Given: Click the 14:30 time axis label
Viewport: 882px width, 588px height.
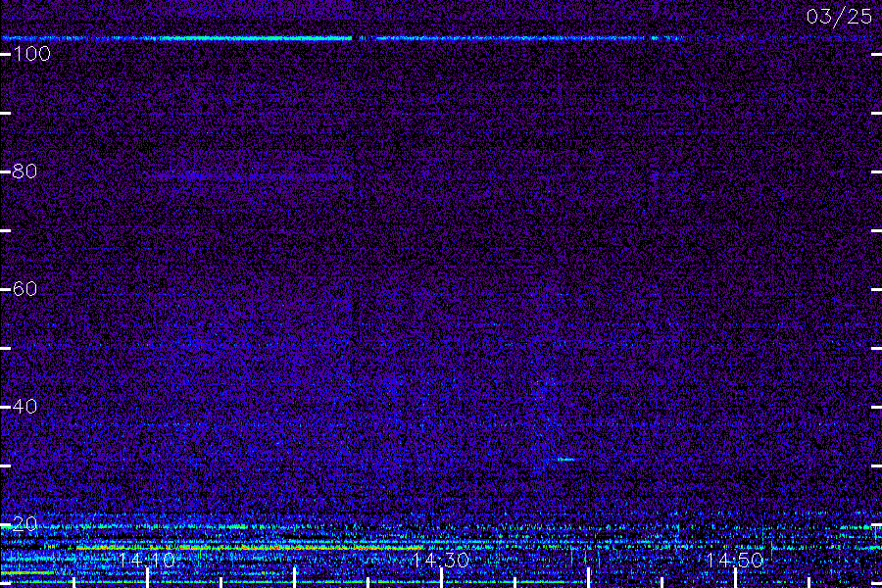Looking at the screenshot, I should pyautogui.click(x=441, y=560).
